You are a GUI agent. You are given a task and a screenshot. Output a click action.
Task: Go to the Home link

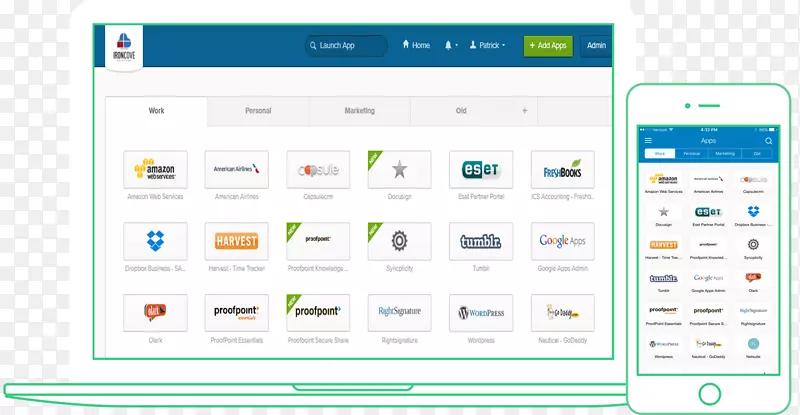pyautogui.click(x=416, y=45)
